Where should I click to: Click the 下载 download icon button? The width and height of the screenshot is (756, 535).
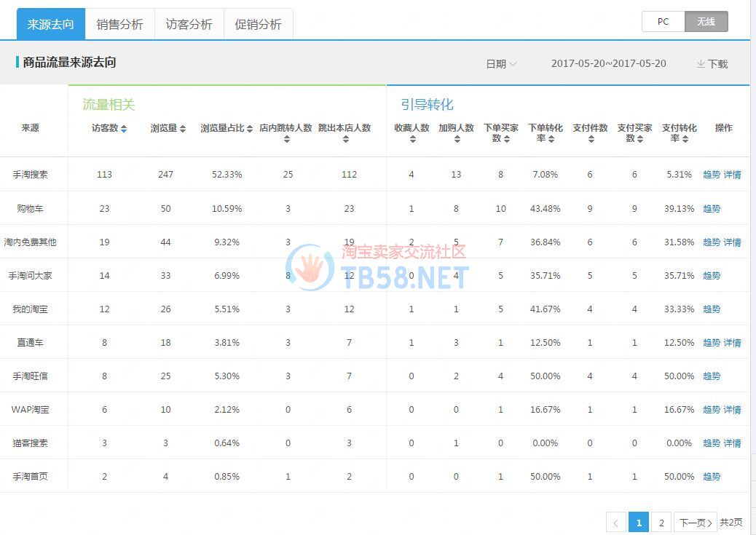(712, 64)
